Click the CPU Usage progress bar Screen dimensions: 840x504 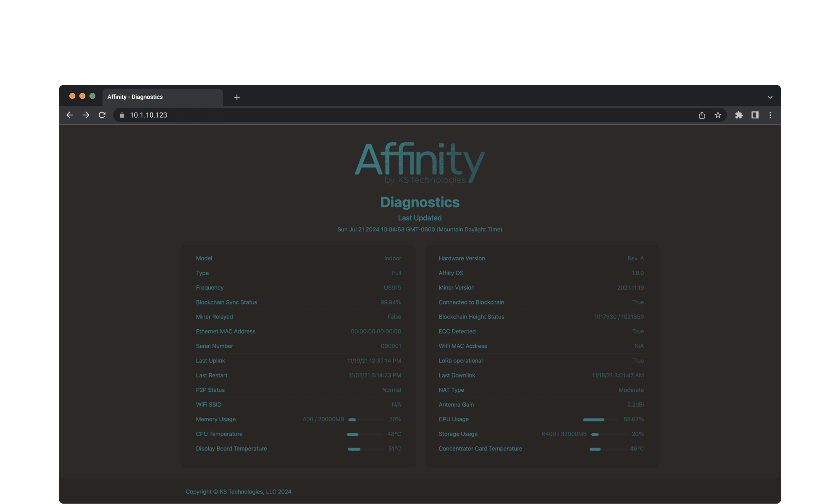pyautogui.click(x=601, y=420)
